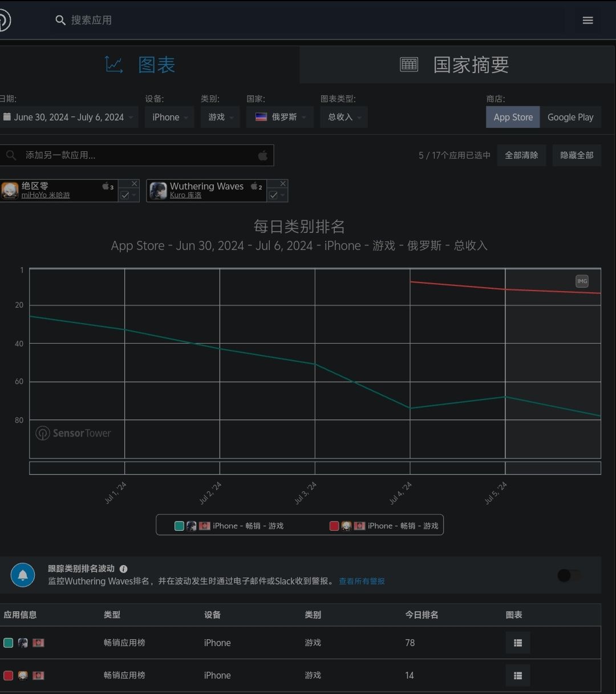Screen dimensions: 616x694
Task: Open the miHoYo 米哈游 publisher link
Action: pos(46,195)
